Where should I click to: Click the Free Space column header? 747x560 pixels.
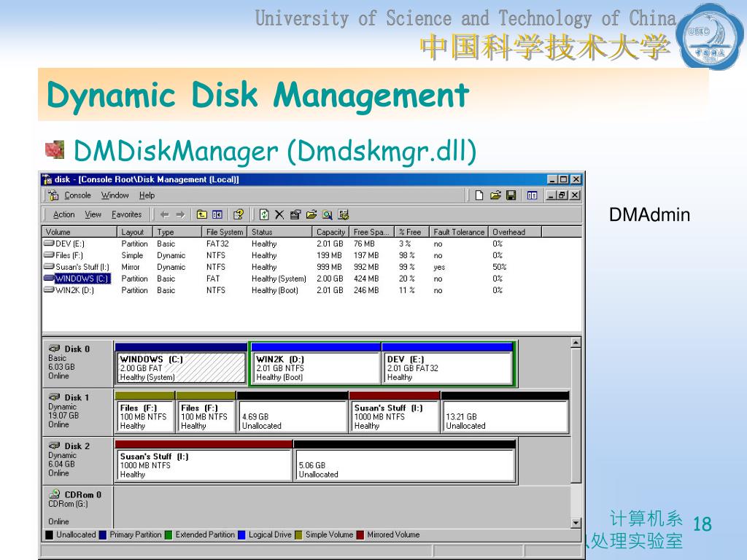point(371,232)
